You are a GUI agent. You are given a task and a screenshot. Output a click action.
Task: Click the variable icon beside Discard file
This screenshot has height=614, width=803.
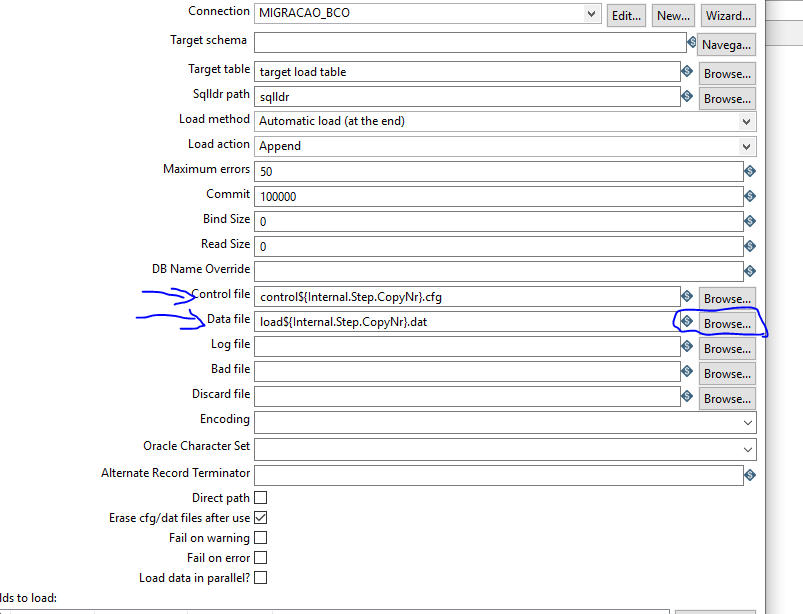click(x=688, y=398)
